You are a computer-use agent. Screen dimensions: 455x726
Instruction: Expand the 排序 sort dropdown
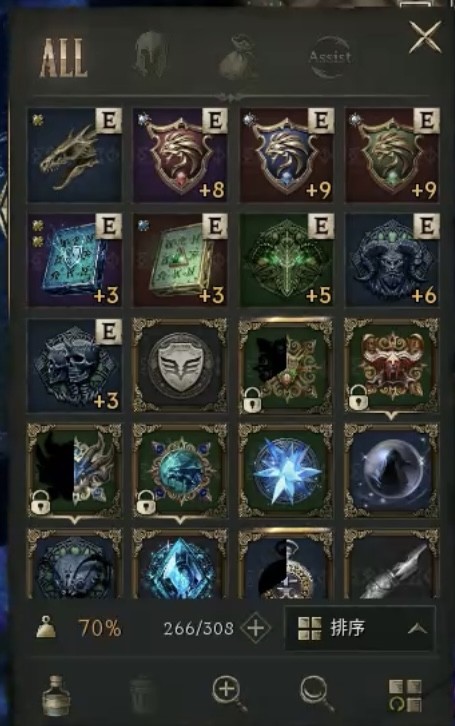pos(360,628)
